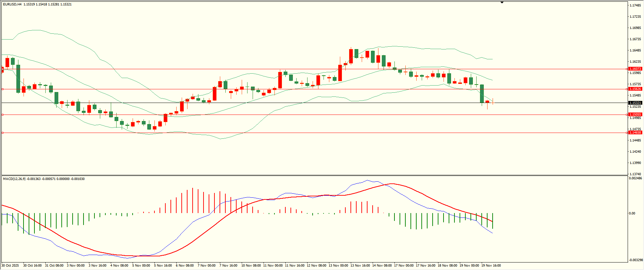644x270 pixels.
Task: Click the 1.17485 value on price scale
Action: point(635,5)
